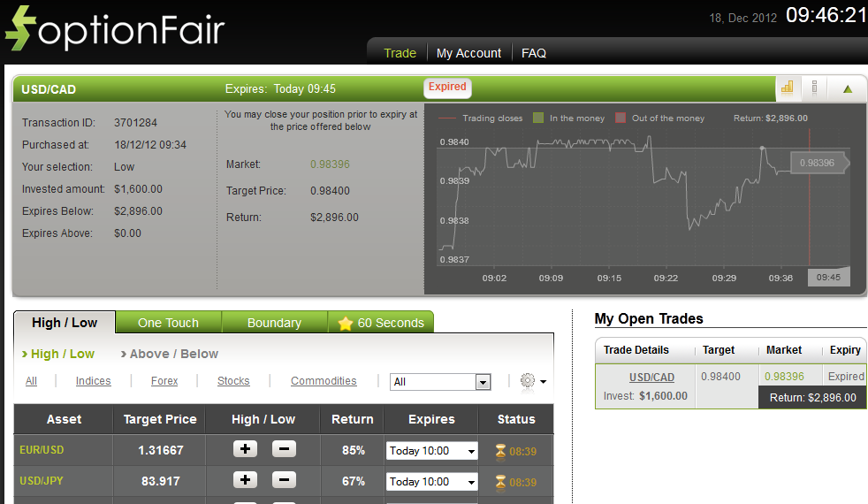Click USD/JPY target price 83.917
The height and width of the screenshot is (504, 868).
161,481
